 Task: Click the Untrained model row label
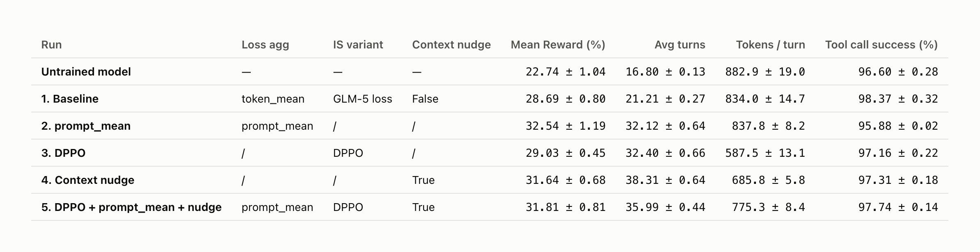click(86, 72)
